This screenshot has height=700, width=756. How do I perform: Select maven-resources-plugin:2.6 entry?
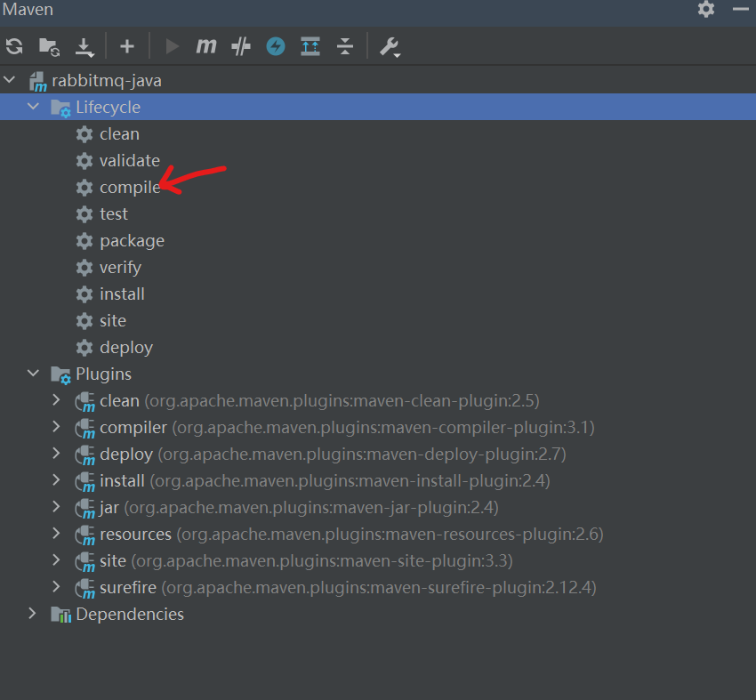pos(378,535)
